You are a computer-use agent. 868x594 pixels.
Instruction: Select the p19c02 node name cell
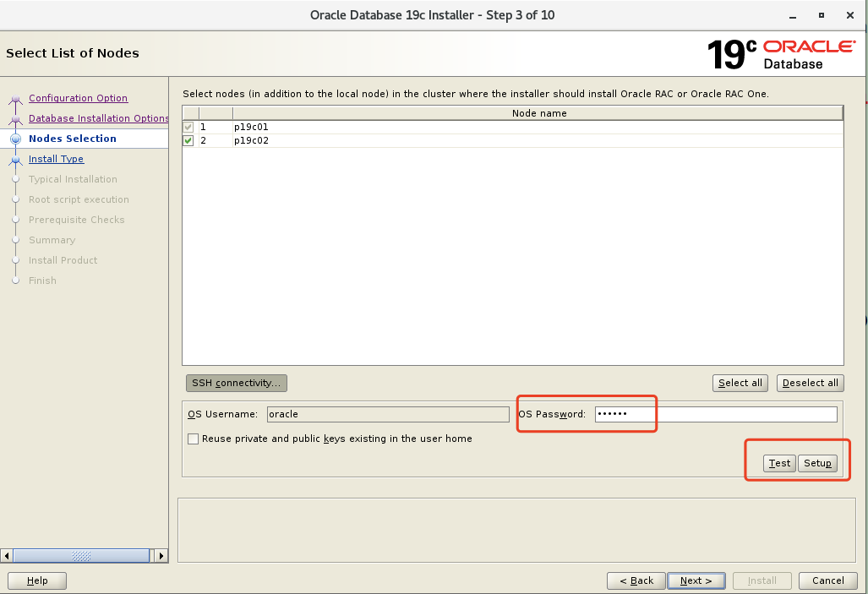click(538, 140)
